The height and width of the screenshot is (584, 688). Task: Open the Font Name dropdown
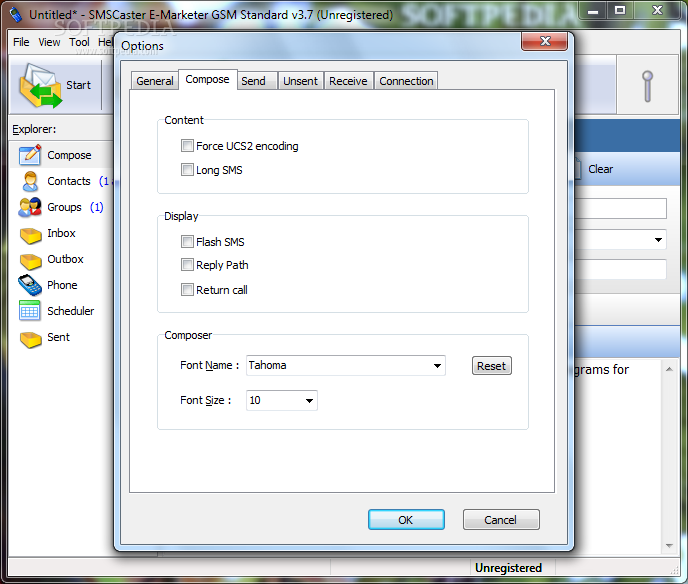pyautogui.click(x=437, y=365)
